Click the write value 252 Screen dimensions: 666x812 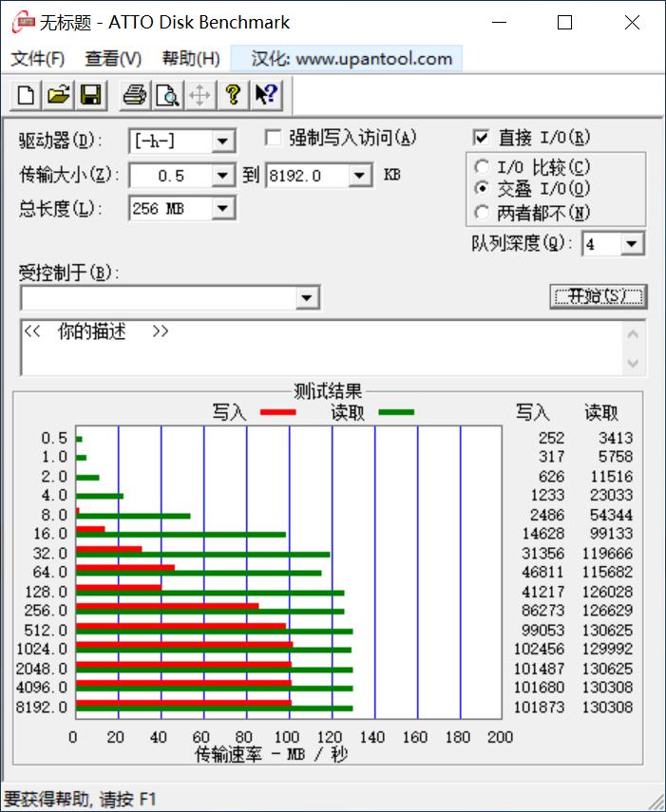coord(551,438)
